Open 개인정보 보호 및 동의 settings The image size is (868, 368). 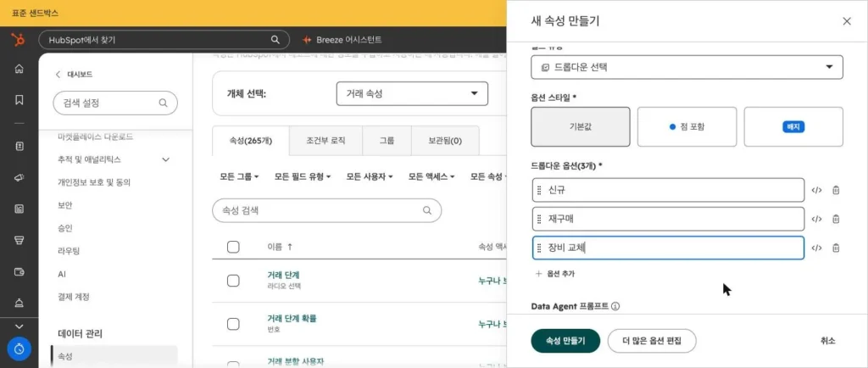click(x=94, y=182)
